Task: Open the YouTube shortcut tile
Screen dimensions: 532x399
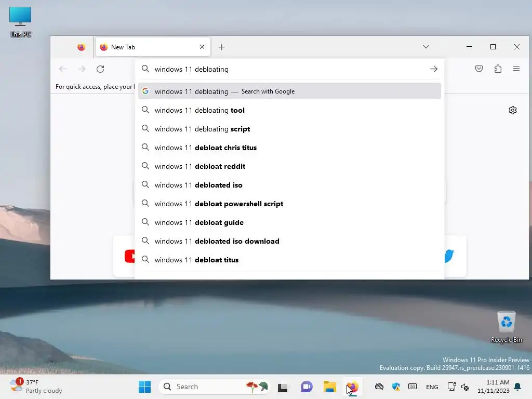Action: click(x=124, y=256)
